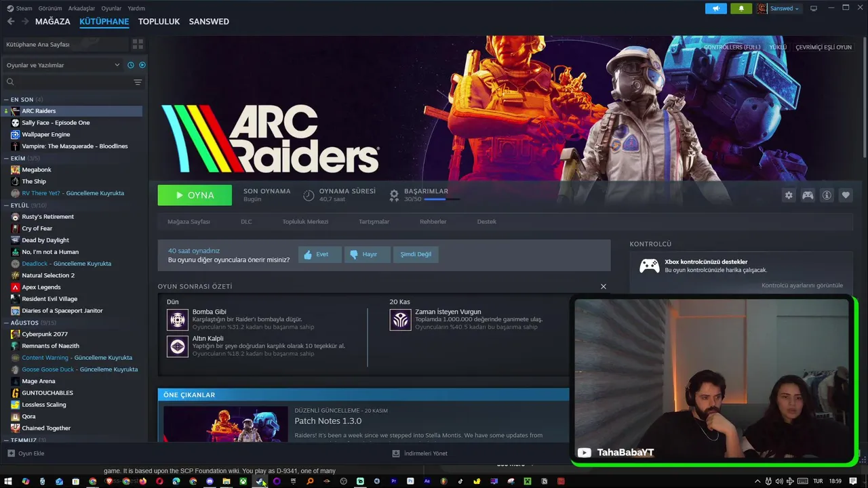Open the Yardım menu

(x=136, y=8)
